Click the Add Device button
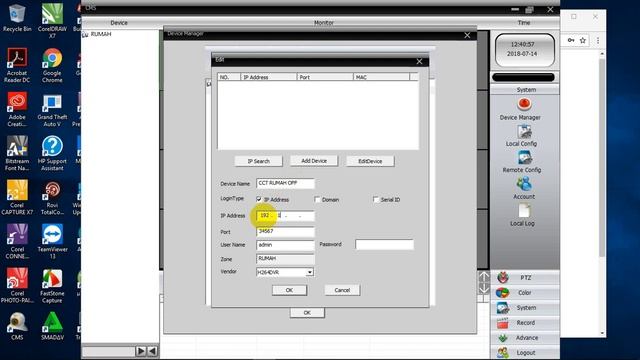Image resolution: width=640 pixels, height=360 pixels. (314, 161)
